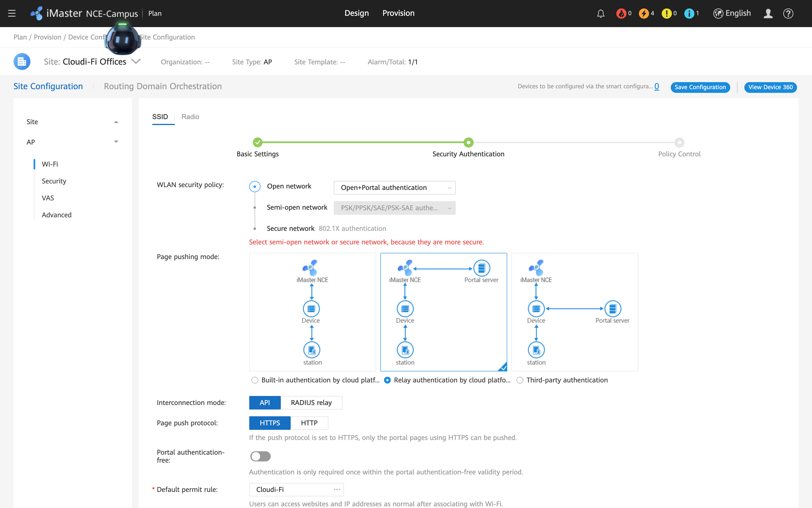View critical alarms red icon
This screenshot has height=508, width=812.
621,14
